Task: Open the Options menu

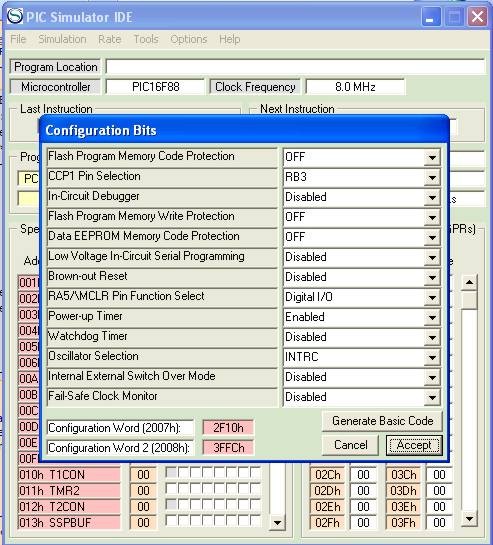Action: (x=189, y=39)
